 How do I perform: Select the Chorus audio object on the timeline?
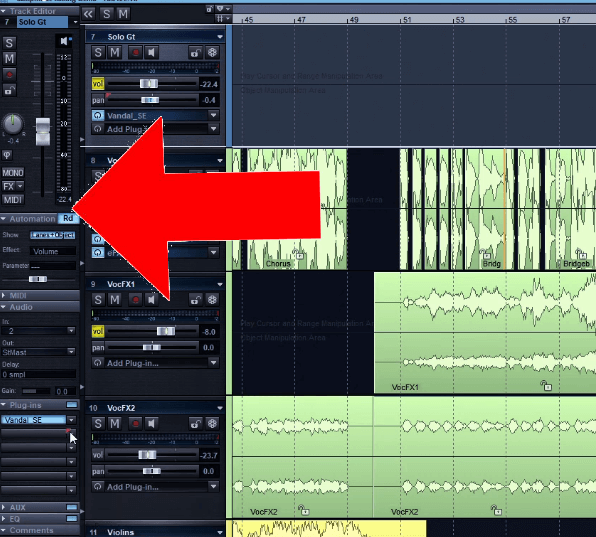tap(296, 209)
